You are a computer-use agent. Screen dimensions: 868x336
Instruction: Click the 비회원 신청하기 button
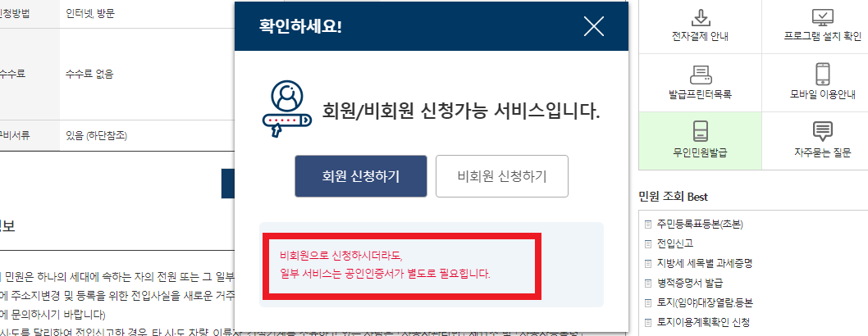502,176
